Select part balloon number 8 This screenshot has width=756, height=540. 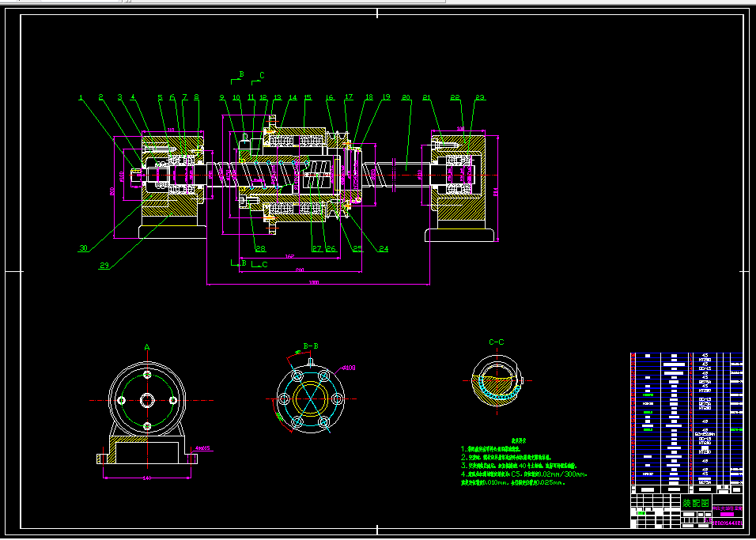click(x=196, y=97)
